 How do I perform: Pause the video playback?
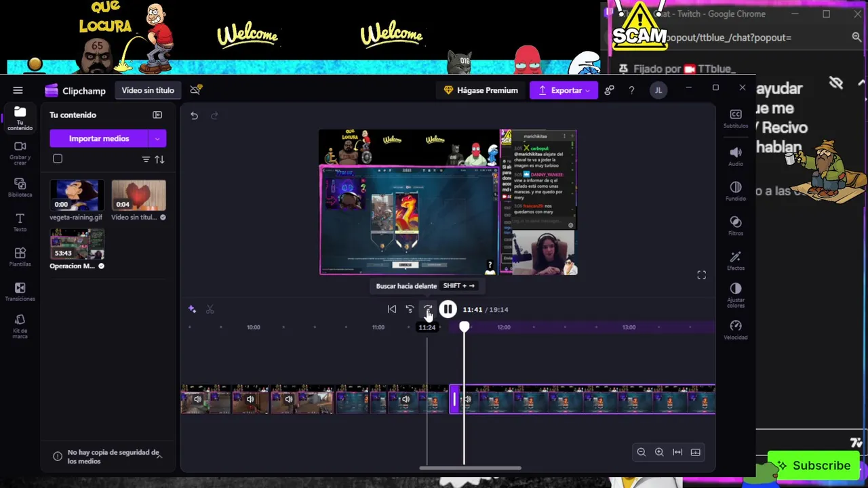pos(448,309)
